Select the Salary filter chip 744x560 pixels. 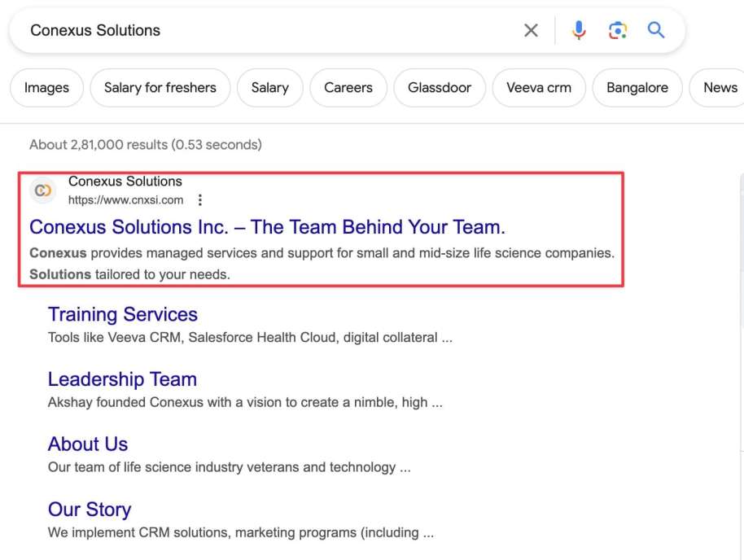tap(270, 88)
